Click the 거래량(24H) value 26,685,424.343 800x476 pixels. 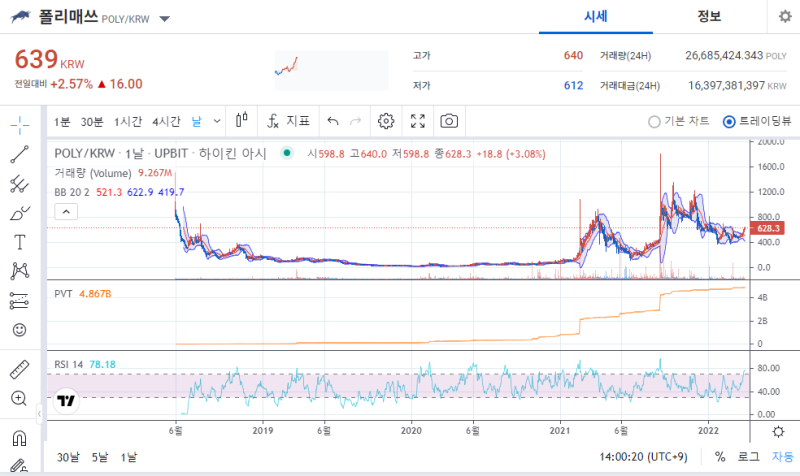pyautogui.click(x=723, y=55)
